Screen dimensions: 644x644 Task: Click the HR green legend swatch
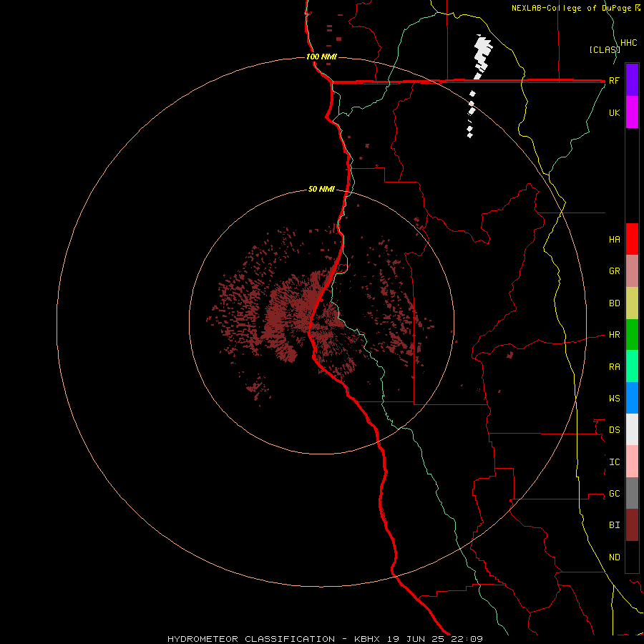[632, 335]
